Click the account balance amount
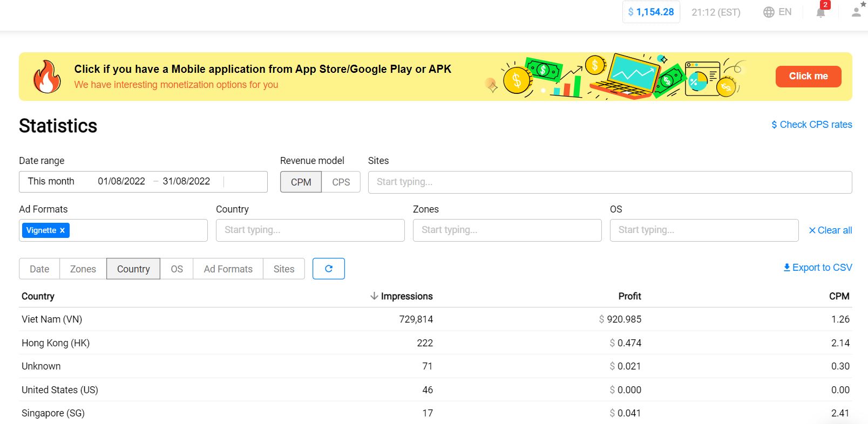The image size is (868, 424). pyautogui.click(x=651, y=12)
